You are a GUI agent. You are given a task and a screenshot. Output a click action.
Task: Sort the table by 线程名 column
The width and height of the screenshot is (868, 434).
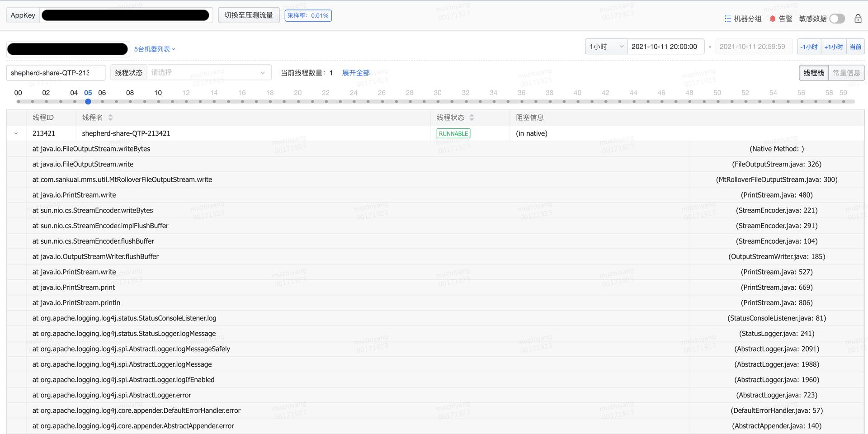pyautogui.click(x=110, y=117)
